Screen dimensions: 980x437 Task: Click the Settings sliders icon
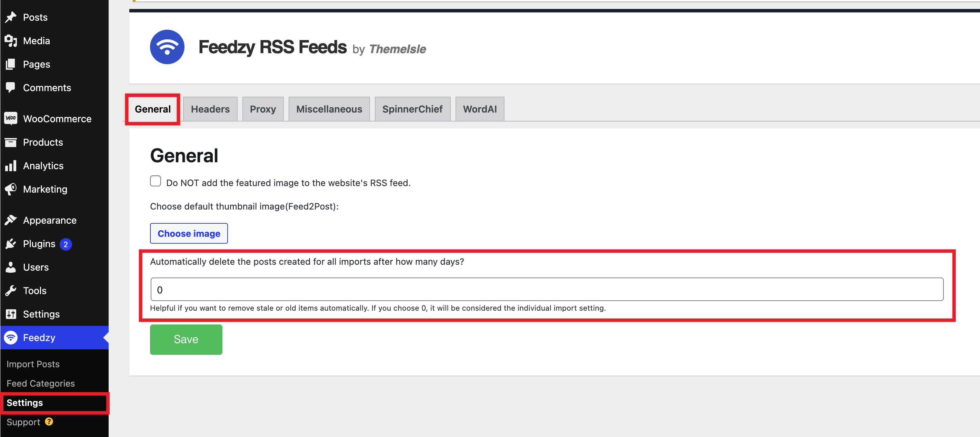point(11,314)
